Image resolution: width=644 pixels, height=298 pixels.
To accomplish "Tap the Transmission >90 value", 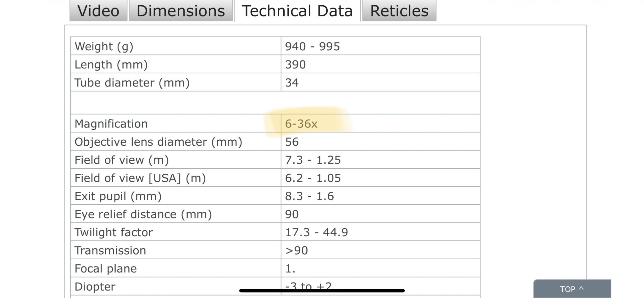I will coord(297,250).
